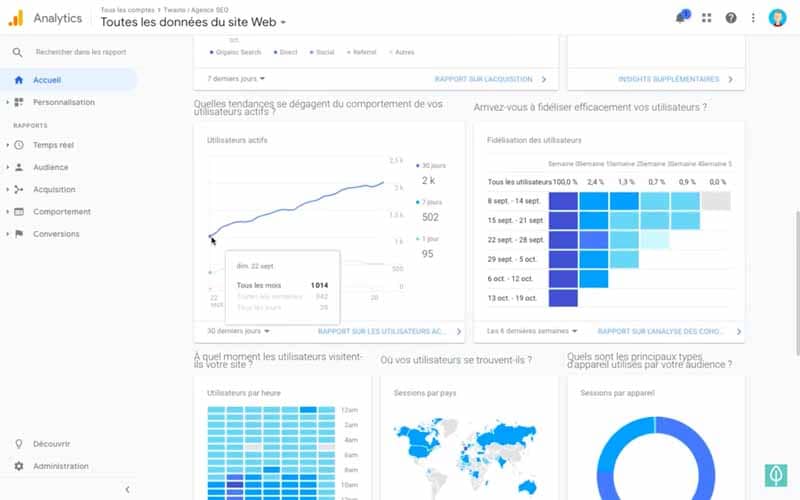Open RAPPORT SUR LES UTILISATEURS AC... link
This screenshot has width=800, height=500.
[382, 332]
